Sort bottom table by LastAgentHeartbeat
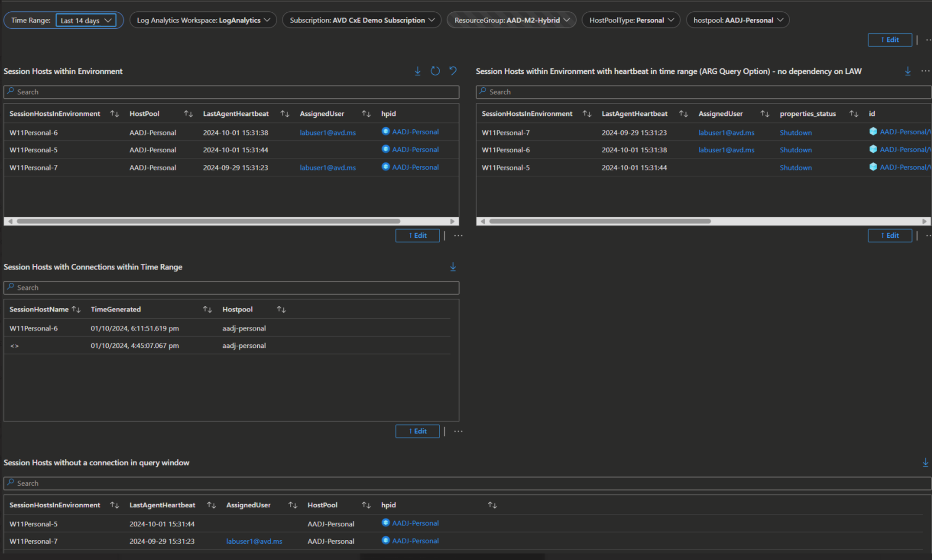Screen dimensions: 932x560 (x=211, y=505)
